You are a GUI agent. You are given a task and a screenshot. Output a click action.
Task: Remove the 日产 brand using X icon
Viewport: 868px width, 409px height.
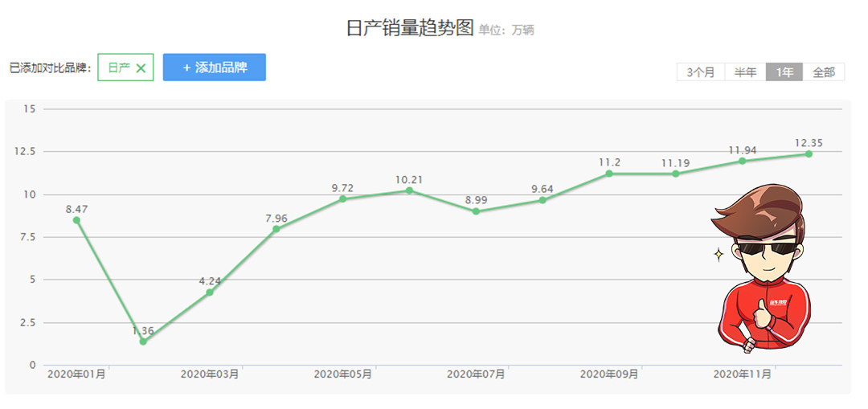(141, 68)
